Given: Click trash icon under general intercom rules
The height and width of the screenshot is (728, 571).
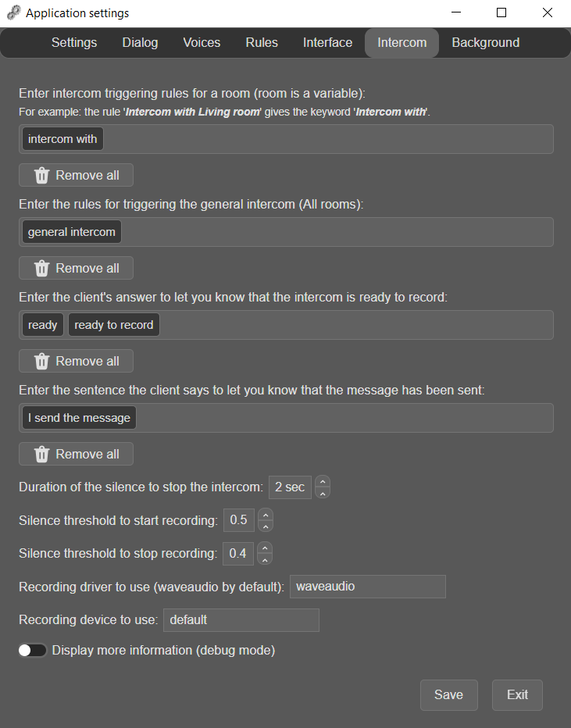Looking at the screenshot, I should pos(41,268).
